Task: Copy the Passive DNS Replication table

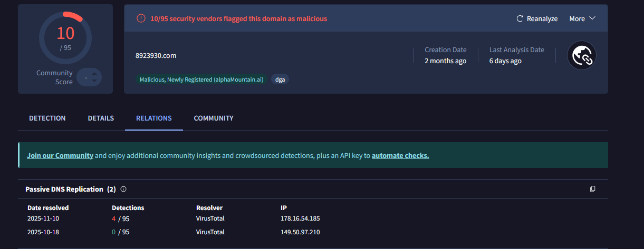Action: tap(592, 189)
